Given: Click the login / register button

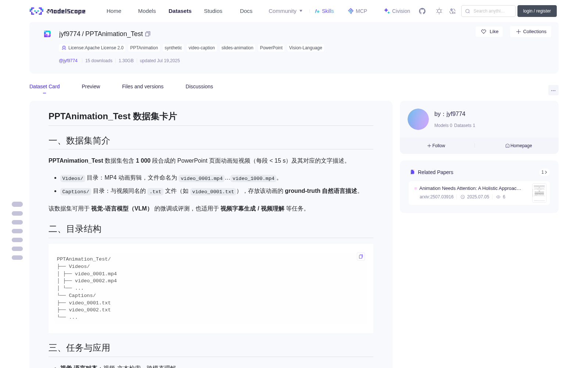Looking at the screenshot, I should [x=537, y=11].
